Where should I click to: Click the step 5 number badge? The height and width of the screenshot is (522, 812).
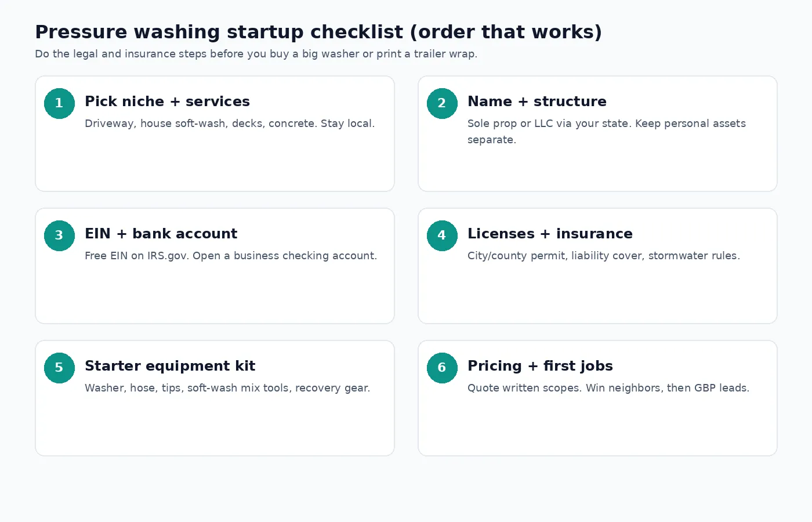tap(59, 368)
